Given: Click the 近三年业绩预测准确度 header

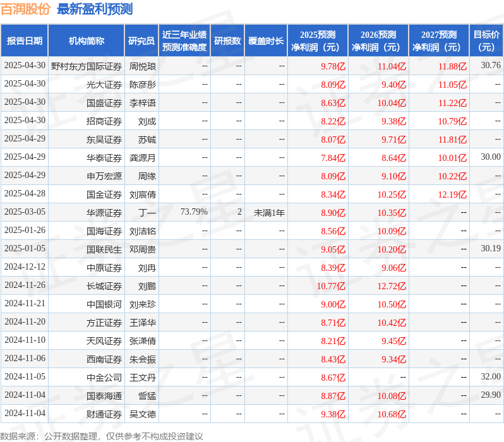Looking at the screenshot, I should [184, 41].
